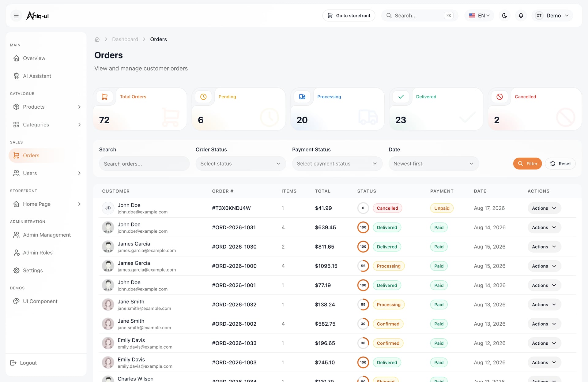Click the Unpaid payment badge

442,208
